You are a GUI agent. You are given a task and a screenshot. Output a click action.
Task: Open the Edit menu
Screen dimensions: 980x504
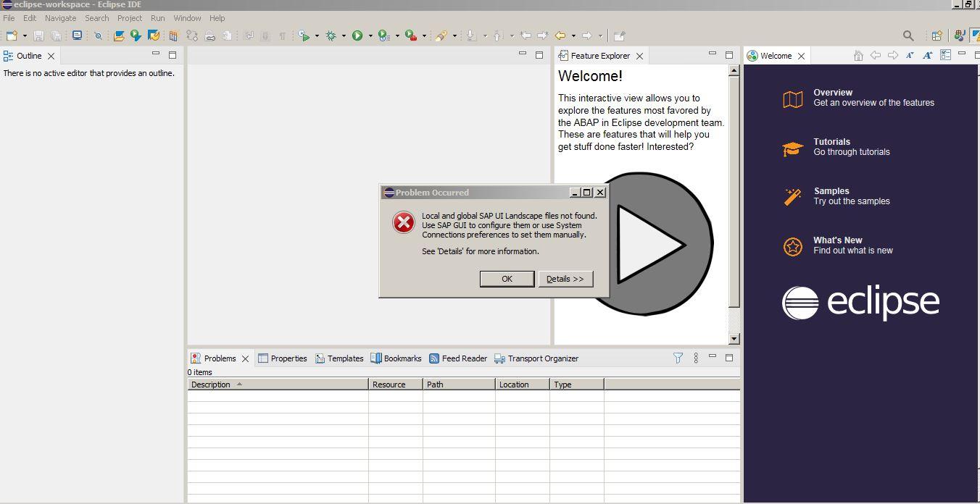click(x=30, y=18)
